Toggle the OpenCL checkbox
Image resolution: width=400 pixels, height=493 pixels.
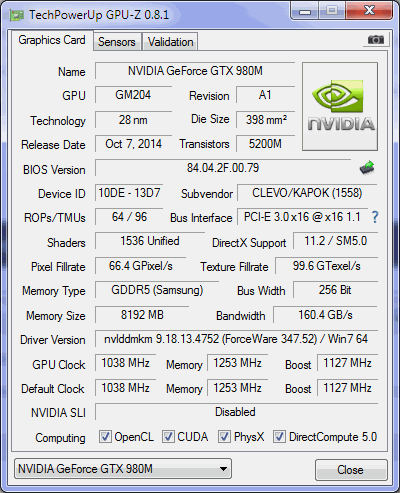tap(105, 436)
